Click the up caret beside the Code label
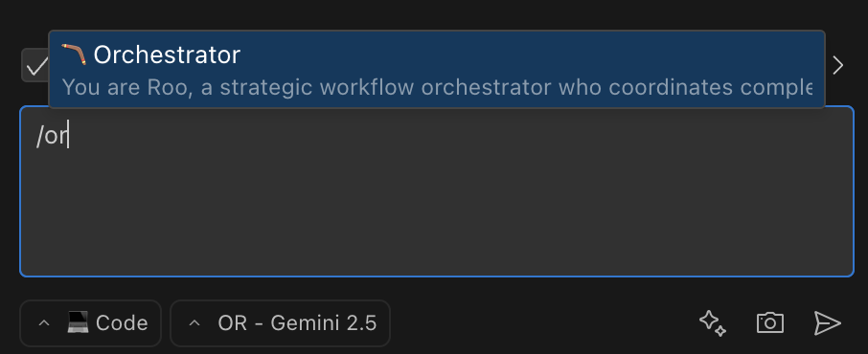Image resolution: width=868 pixels, height=354 pixels. [44, 323]
